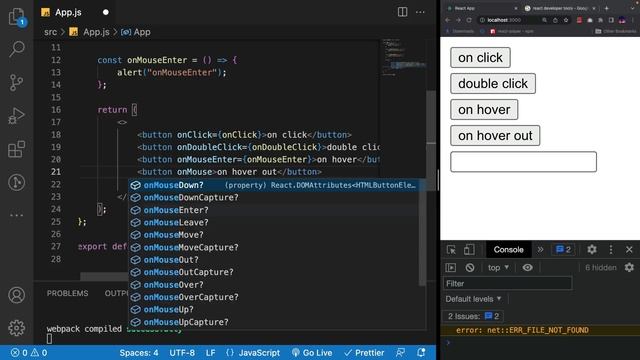Open console settings gear near hidden count
Viewport: 640px width, 360px height.
pyautogui.click(x=629, y=267)
